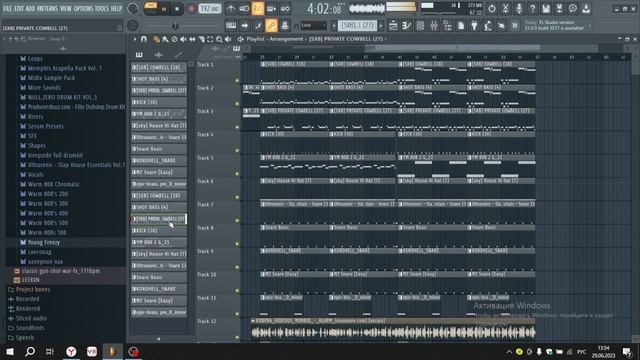Click the wait-for-input-to-start-playing icon
640x360 pixels.
coord(244,9)
